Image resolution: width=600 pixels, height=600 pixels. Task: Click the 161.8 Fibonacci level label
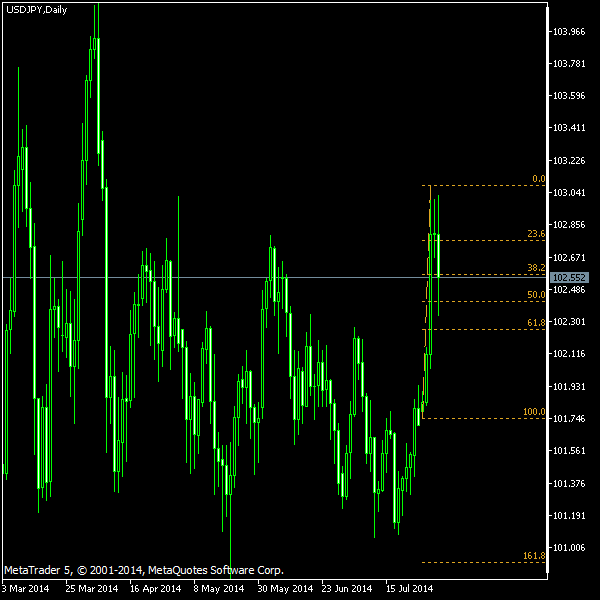[534, 556]
